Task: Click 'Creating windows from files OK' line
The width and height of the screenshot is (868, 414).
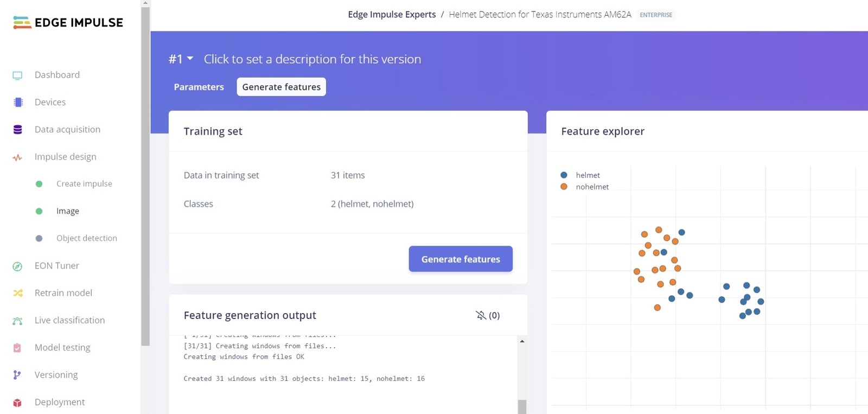Action: pos(244,356)
